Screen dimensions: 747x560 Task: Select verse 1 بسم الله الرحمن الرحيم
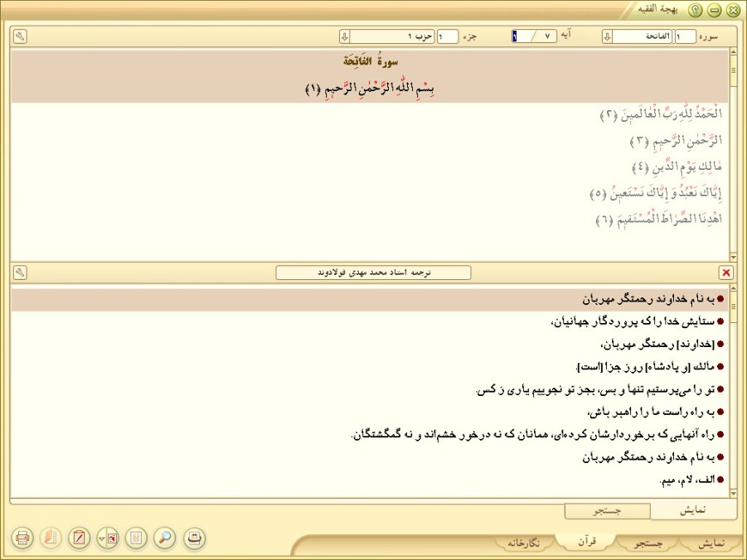[x=370, y=89]
